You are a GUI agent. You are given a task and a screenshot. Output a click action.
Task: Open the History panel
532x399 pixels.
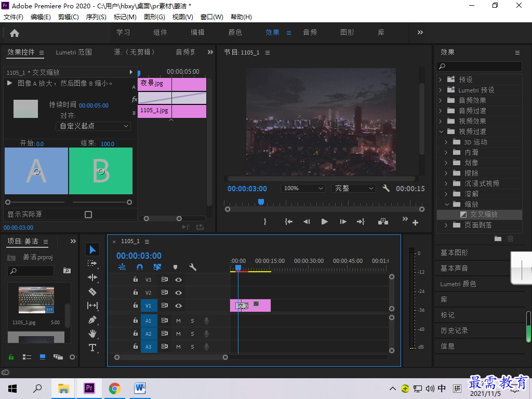454,330
